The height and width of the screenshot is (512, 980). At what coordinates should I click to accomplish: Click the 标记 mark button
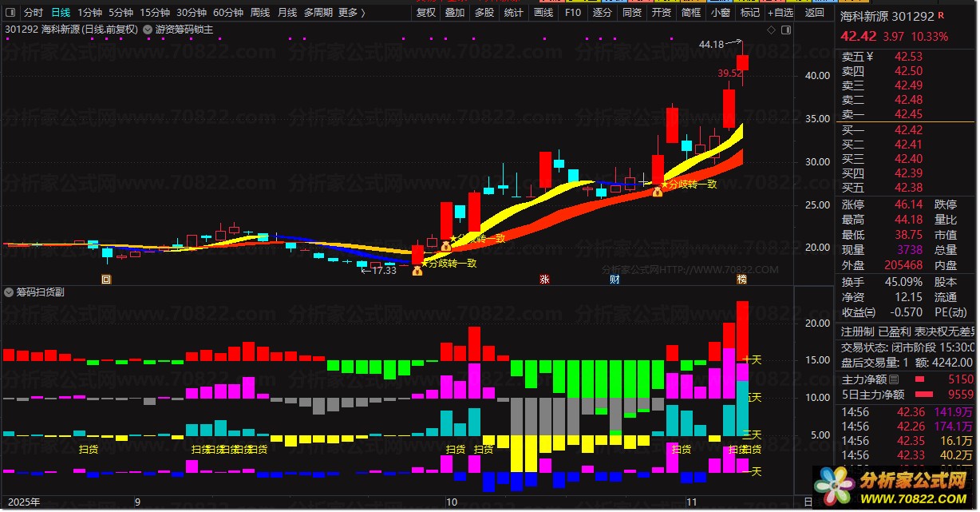pos(750,13)
